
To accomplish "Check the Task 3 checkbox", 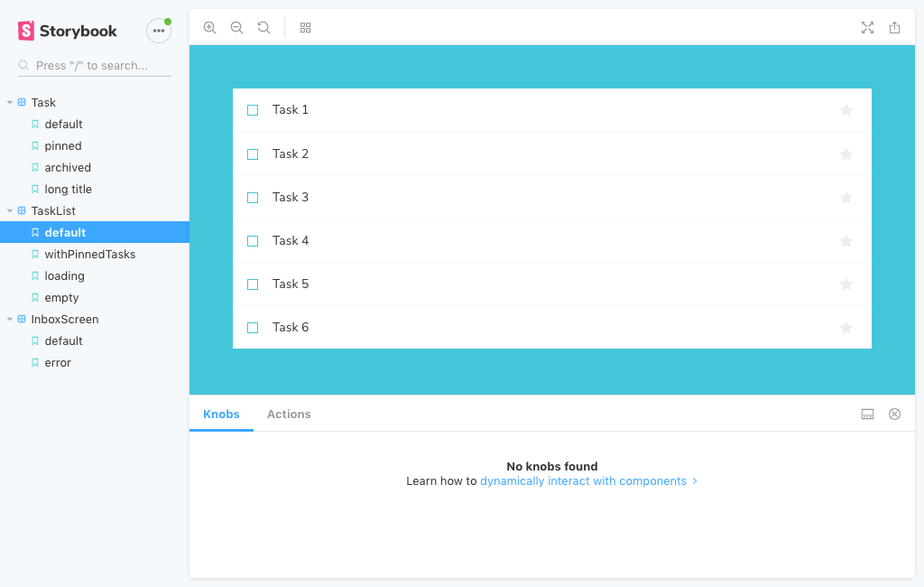I will pos(253,198).
